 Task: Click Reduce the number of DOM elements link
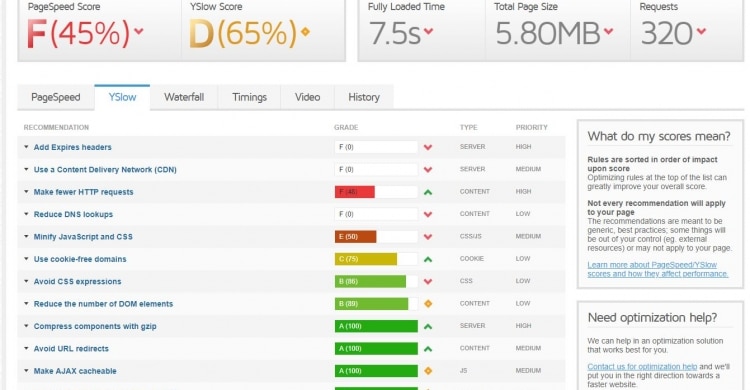pyautogui.click(x=103, y=304)
